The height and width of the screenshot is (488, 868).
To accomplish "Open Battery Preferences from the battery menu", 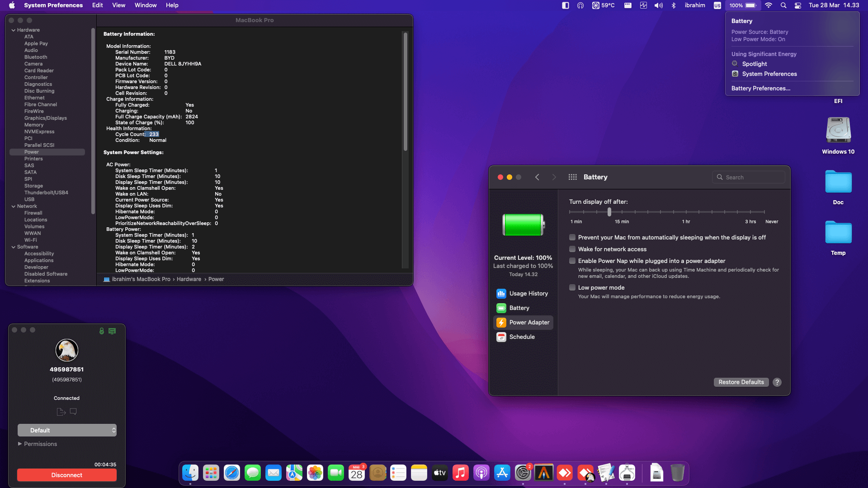I will coord(760,88).
